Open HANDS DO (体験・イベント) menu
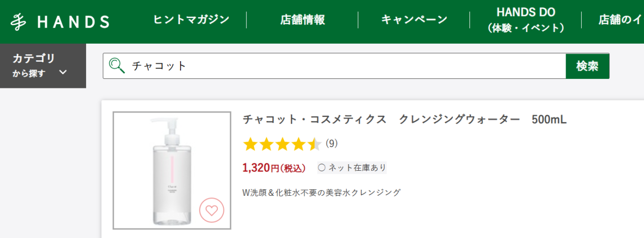644x238 pixels. click(525, 20)
